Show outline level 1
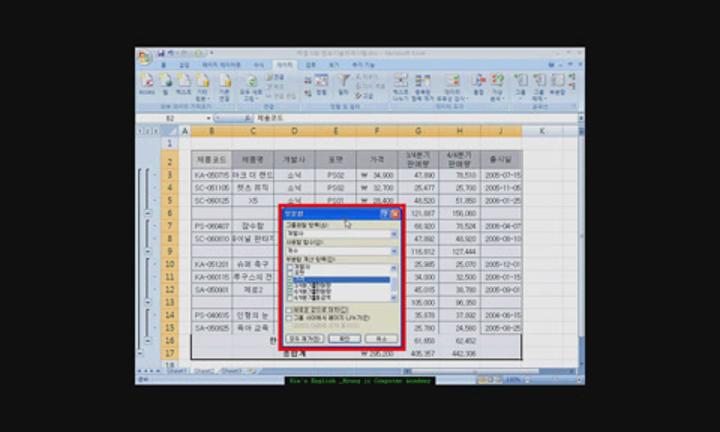Screen dimensions: 720x432 point(141,131)
